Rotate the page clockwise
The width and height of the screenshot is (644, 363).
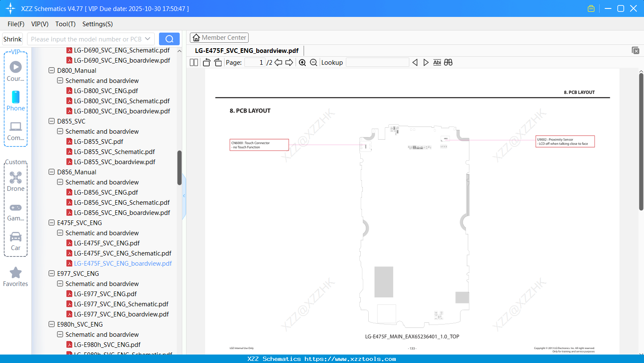click(x=218, y=63)
